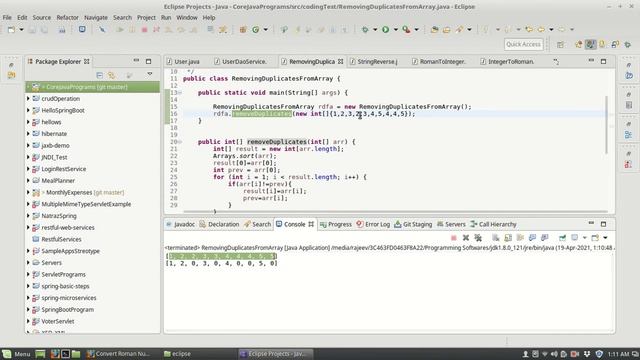Open the New dropdown arrow in toolbar
Image resolution: width=640 pixels, height=360 pixels.
21,29
